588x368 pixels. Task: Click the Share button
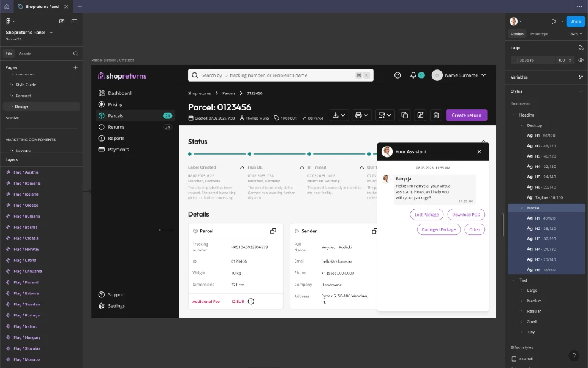[x=575, y=21]
